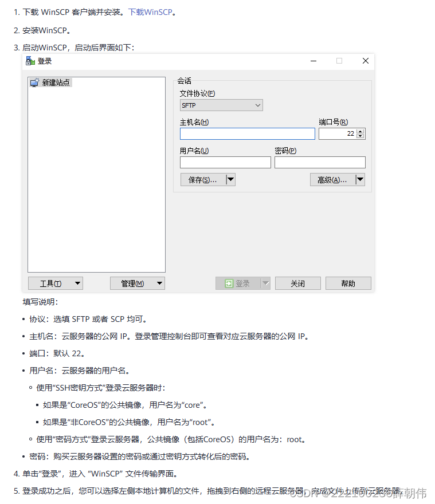Click the 安装WinSCP step text
Screen dimensions: 435x504
pos(46,30)
